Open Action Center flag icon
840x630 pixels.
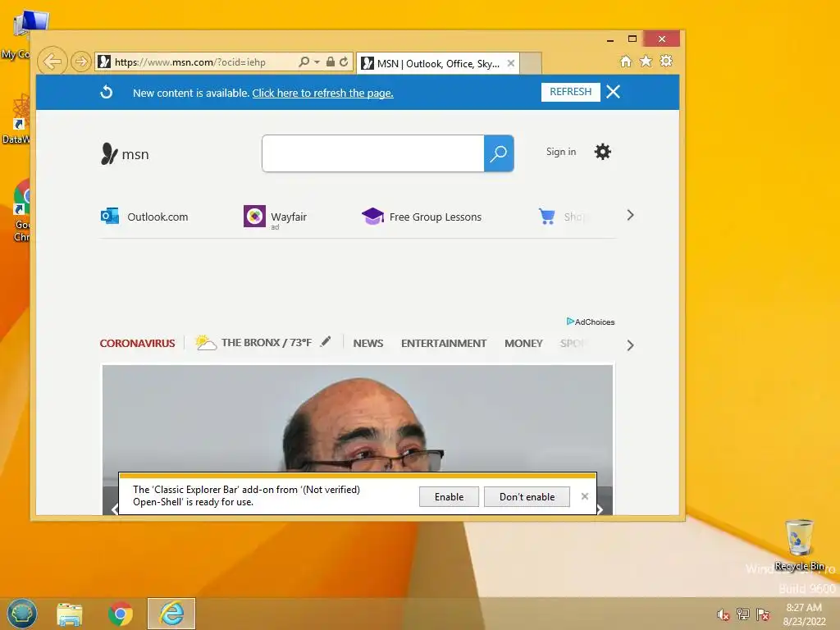tap(763, 614)
